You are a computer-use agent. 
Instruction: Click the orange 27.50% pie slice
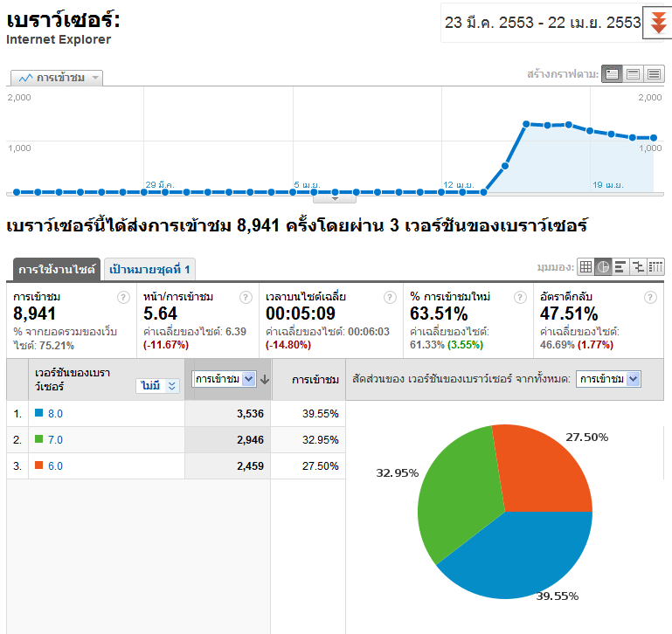(544, 467)
